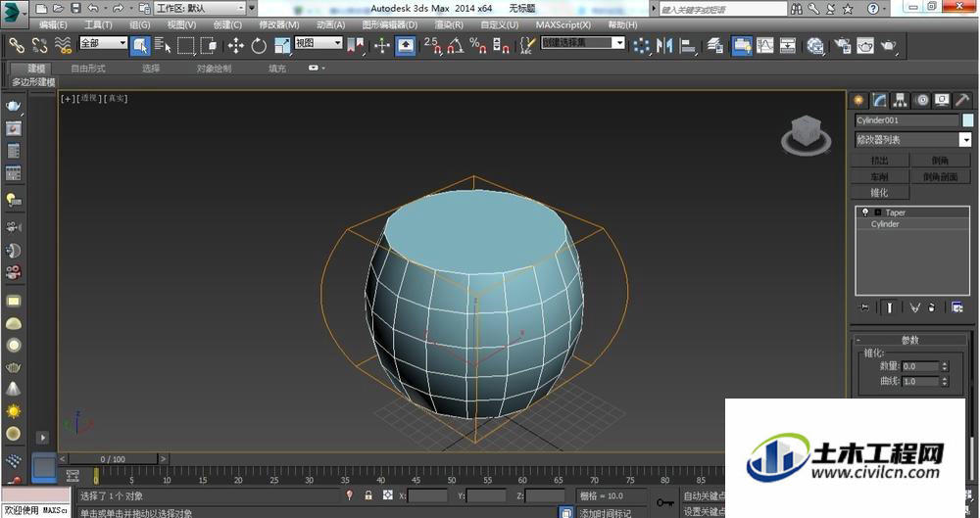The image size is (980, 518).
Task: Toggle the 2.5D Snaps button
Action: 432,46
